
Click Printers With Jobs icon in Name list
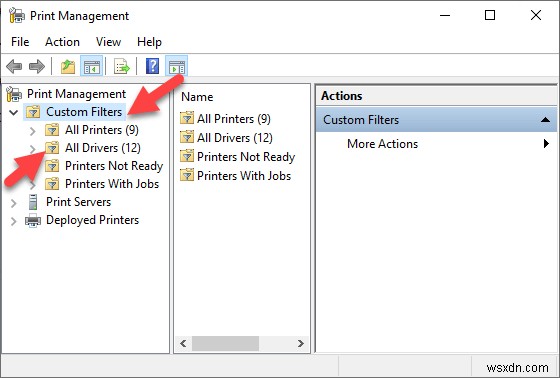tap(187, 175)
